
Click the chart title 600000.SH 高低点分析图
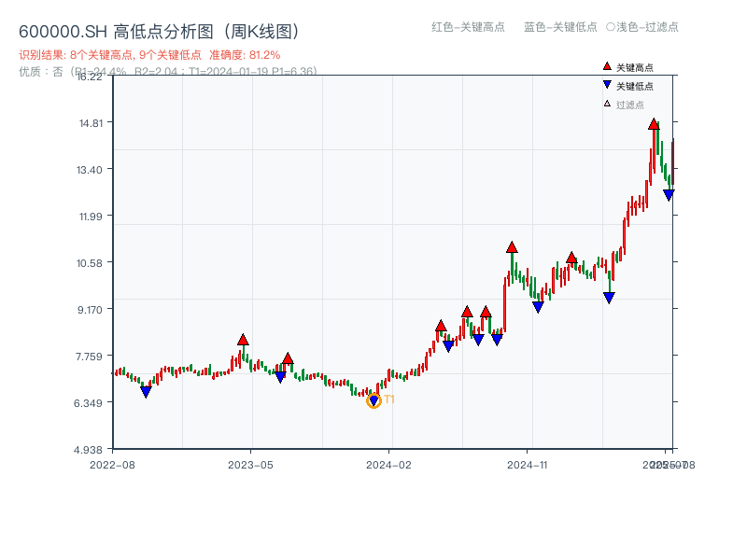159,32
